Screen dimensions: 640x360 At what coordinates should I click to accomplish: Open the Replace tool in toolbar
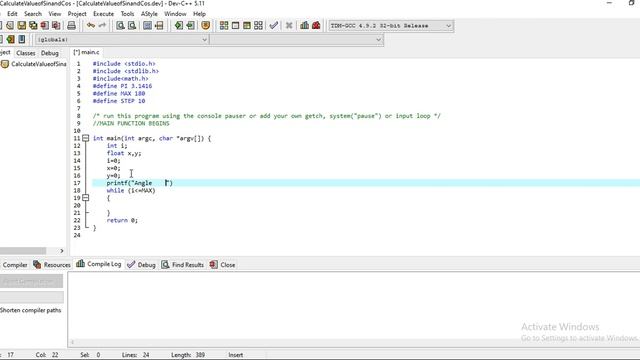(132, 26)
